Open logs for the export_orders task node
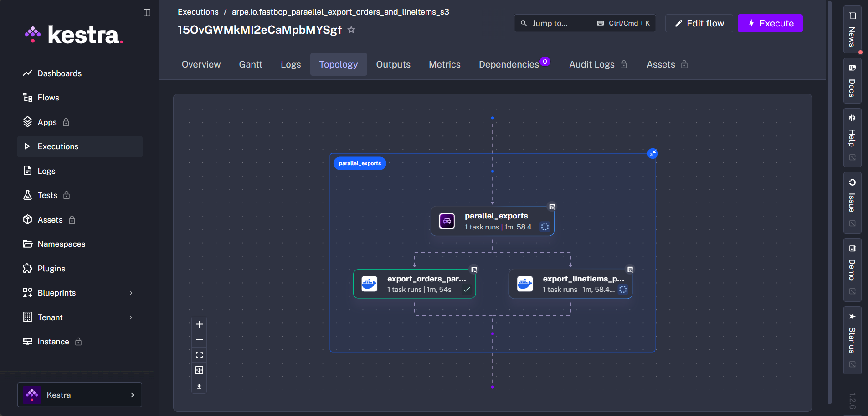Viewport: 868px width, 416px height. 474,269
